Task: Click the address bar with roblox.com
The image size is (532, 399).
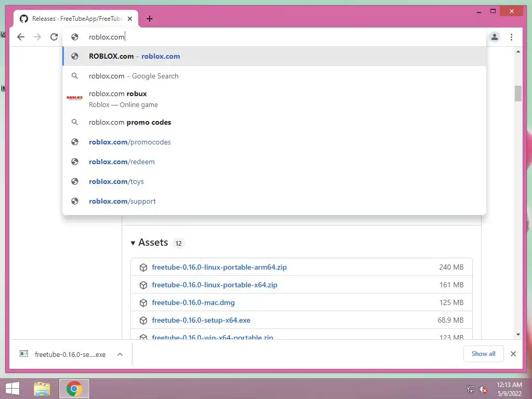Action: (x=274, y=37)
